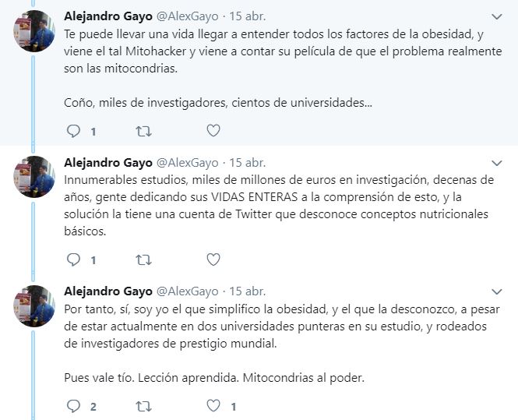Select the avatar beside the third tweet
This screenshot has height=420, width=518.
point(34,305)
